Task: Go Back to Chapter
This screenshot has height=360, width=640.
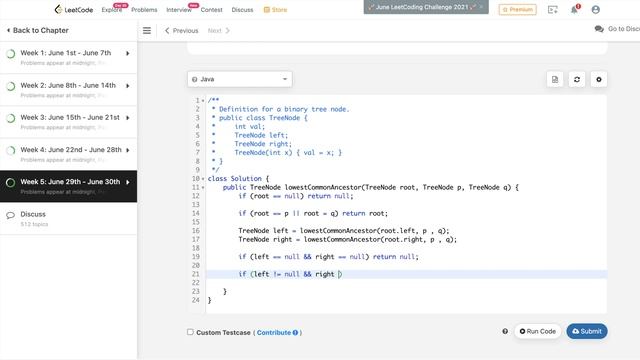Action: pyautogui.click(x=38, y=30)
